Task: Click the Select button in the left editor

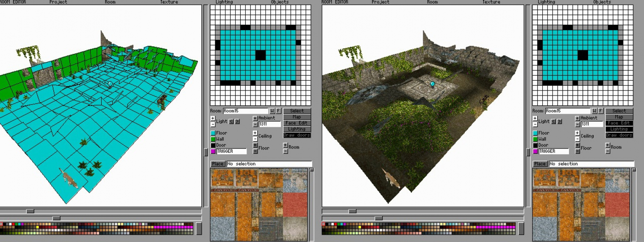Action: coord(297,111)
